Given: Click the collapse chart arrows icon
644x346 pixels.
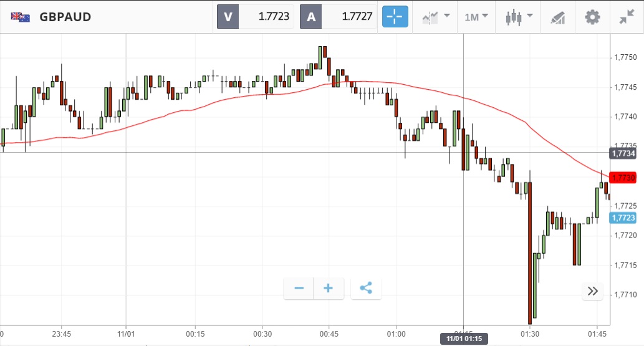Looking at the screenshot, I should [x=627, y=17].
